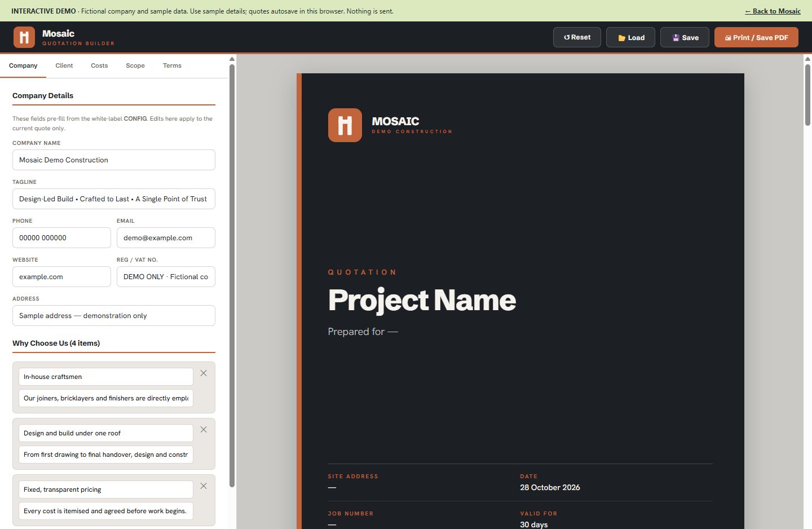The width and height of the screenshot is (812, 529).
Task: Go back to Mosaic via the link
Action: (x=773, y=11)
